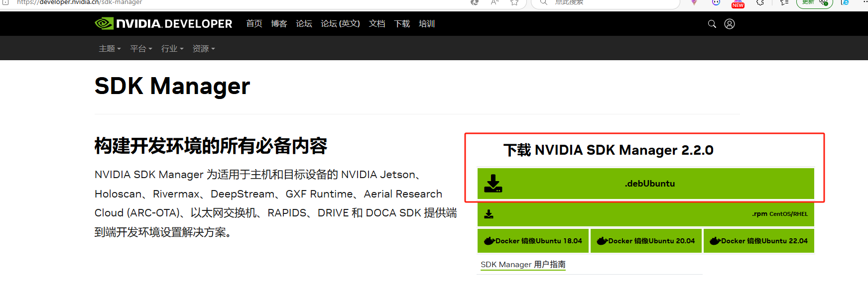This screenshot has height=298, width=868.
Task: Open 博客 in top navigation
Action: point(279,23)
